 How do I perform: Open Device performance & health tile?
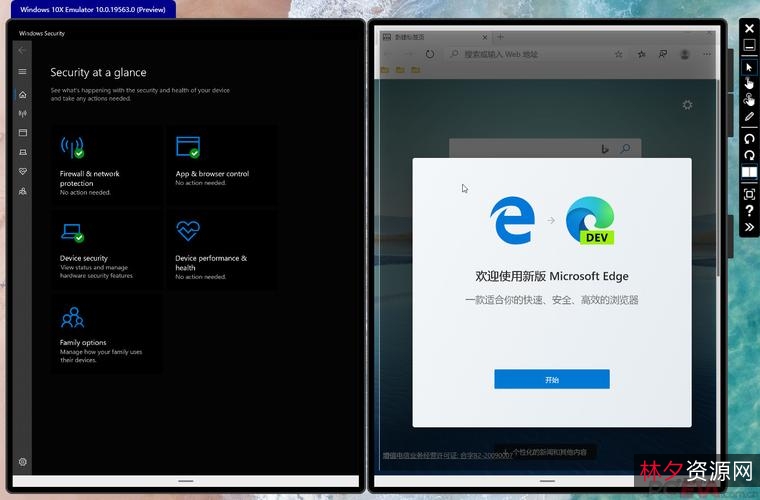pyautogui.click(x=222, y=250)
